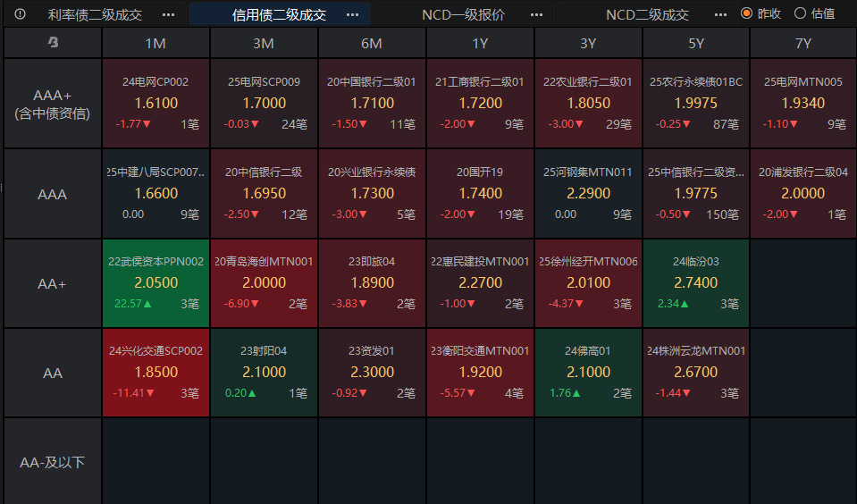Open more options for NCD一级报价 tab
Image resolution: width=857 pixels, height=504 pixels.
pyautogui.click(x=537, y=15)
